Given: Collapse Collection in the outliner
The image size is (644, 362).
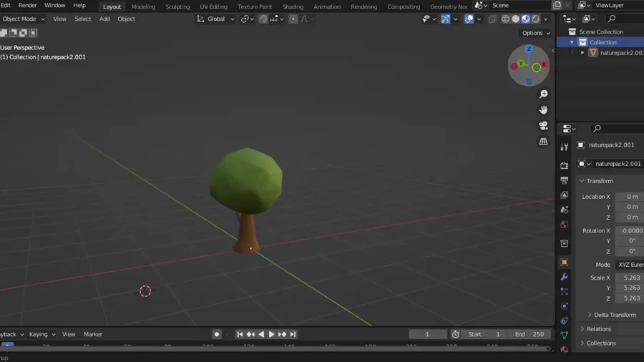Looking at the screenshot, I should coord(572,42).
